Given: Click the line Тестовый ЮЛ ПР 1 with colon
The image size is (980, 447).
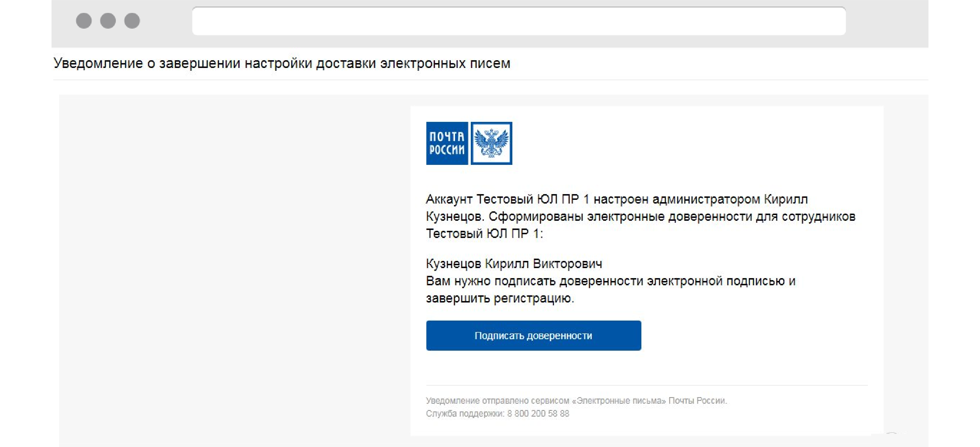Looking at the screenshot, I should point(484,233).
